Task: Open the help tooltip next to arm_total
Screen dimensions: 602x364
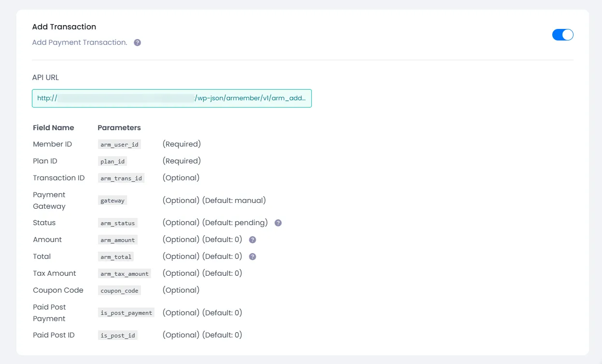Action: [x=252, y=256]
